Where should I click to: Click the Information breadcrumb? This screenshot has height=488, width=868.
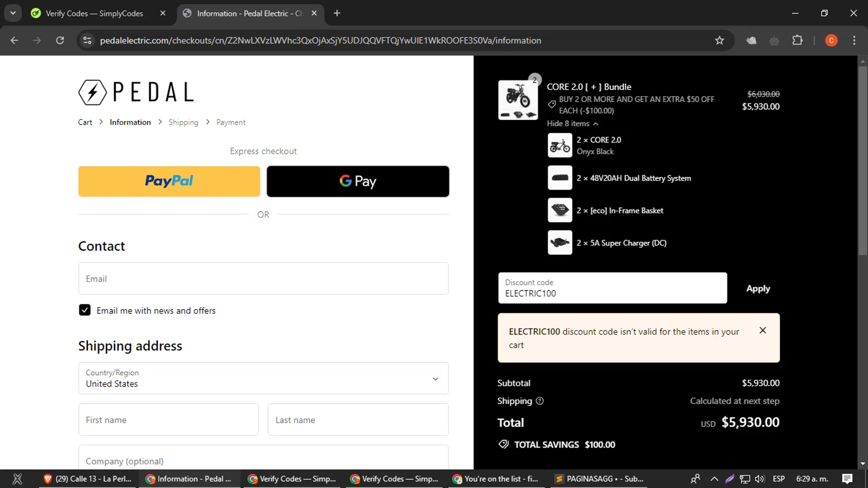tap(130, 122)
